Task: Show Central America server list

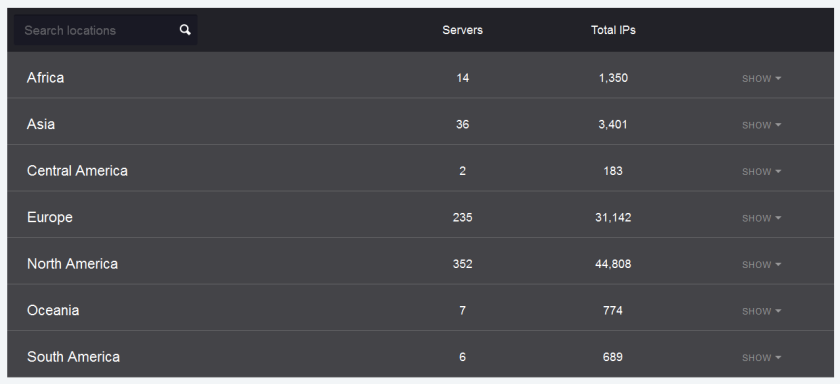Action: [x=761, y=171]
